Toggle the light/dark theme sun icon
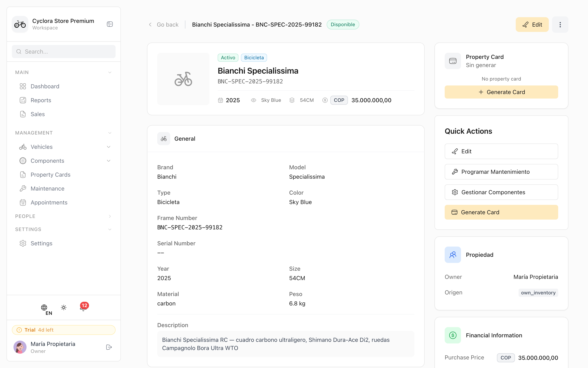 coord(64,307)
